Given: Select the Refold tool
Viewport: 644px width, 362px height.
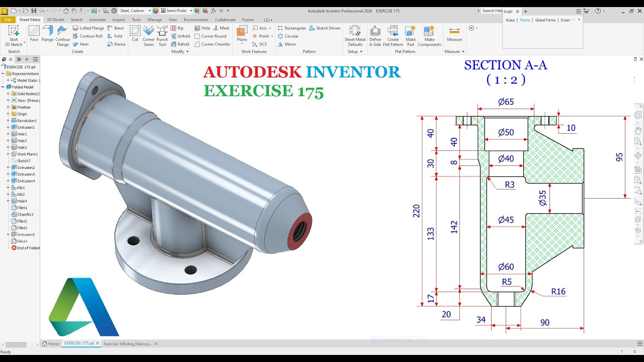Looking at the screenshot, I should [x=180, y=44].
